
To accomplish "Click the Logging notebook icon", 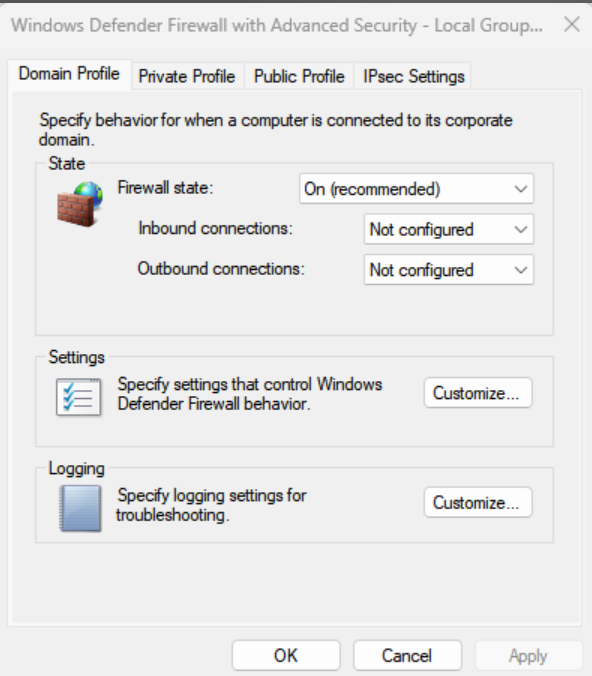I will tap(80, 508).
